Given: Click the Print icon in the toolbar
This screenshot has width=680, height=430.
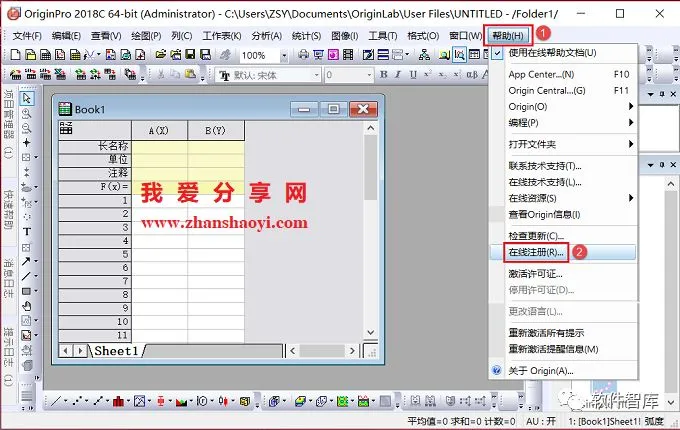Looking at the screenshot, I should coord(304,55).
